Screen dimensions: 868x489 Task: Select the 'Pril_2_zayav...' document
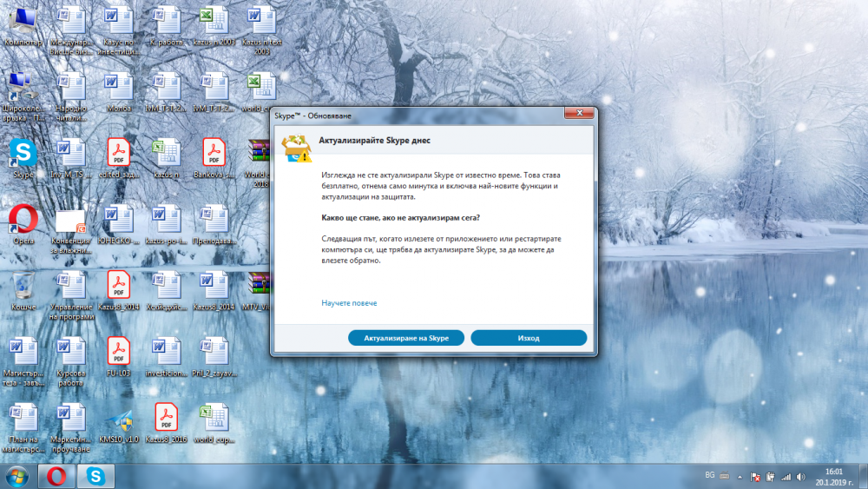click(x=214, y=357)
